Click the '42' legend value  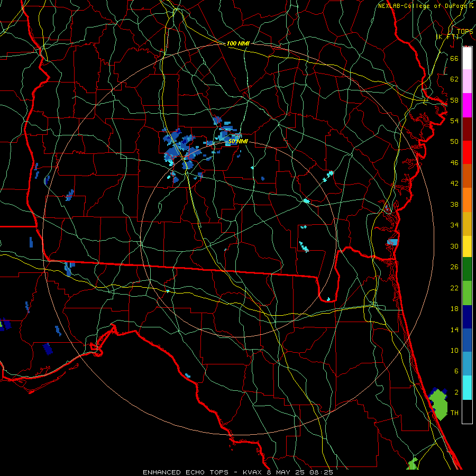[454, 184]
